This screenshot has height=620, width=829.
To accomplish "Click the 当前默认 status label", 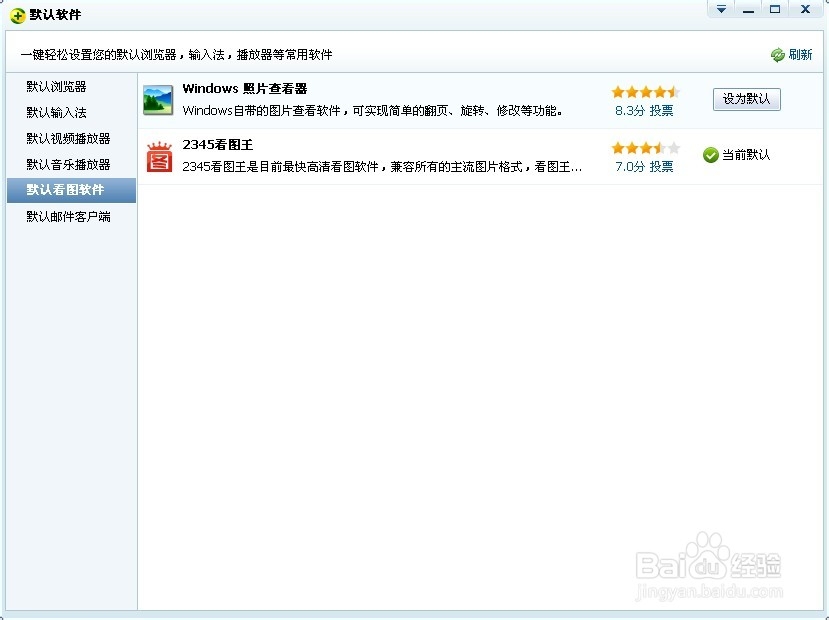I will (x=746, y=155).
